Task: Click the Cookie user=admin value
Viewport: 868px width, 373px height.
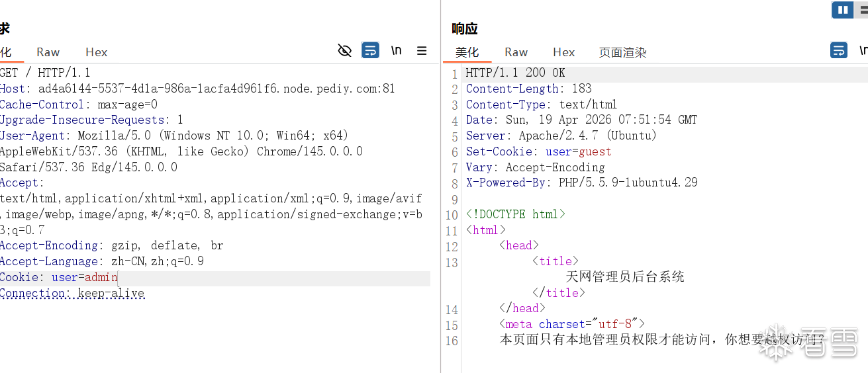Action: coord(101,277)
